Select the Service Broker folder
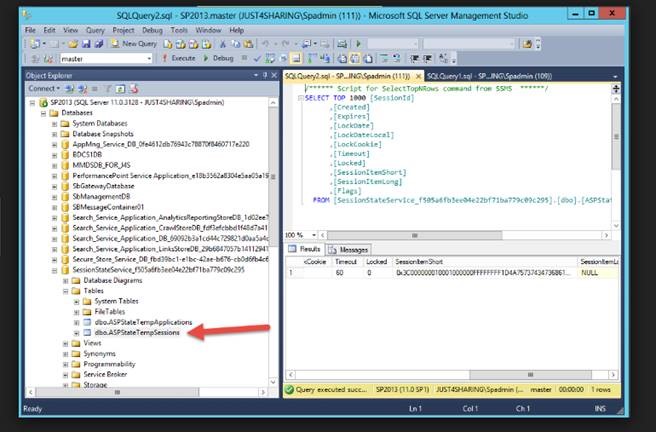The width and height of the screenshot is (656, 432). click(105, 374)
